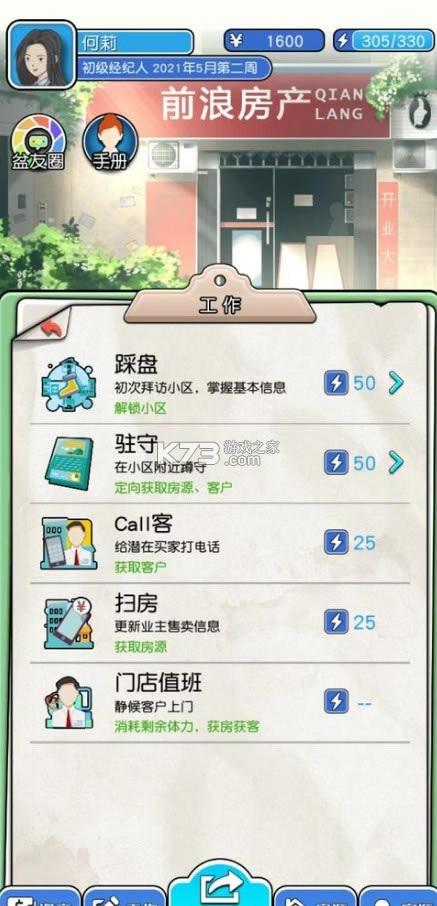This screenshot has width=437, height=906.
Task: Open the bottom tab with the dollar icon
Action: (x=39, y=897)
